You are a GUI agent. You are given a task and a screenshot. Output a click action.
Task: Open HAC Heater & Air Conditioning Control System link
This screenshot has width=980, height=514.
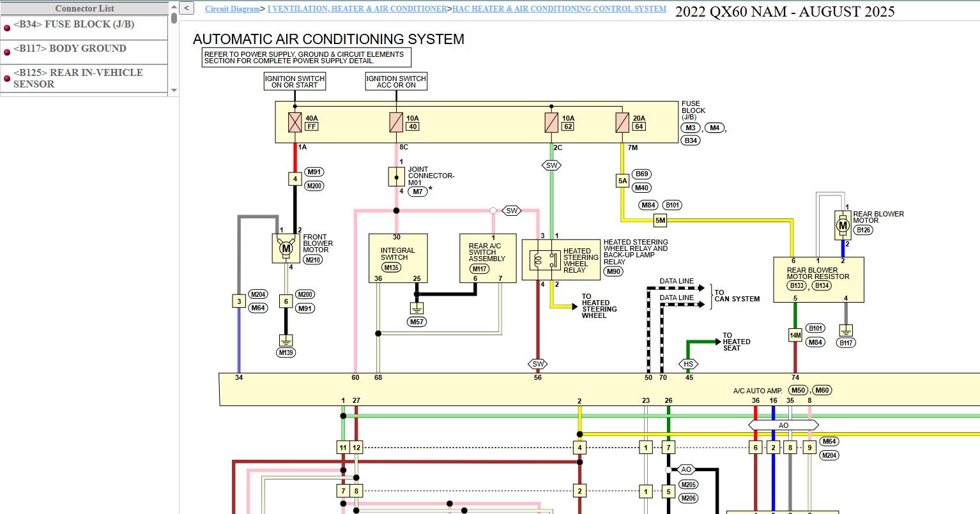click(559, 9)
